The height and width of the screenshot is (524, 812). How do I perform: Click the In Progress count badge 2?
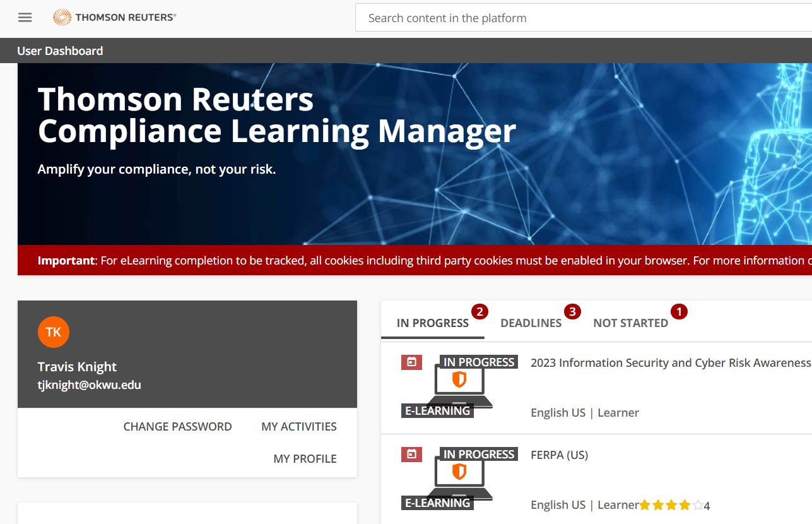tap(480, 311)
